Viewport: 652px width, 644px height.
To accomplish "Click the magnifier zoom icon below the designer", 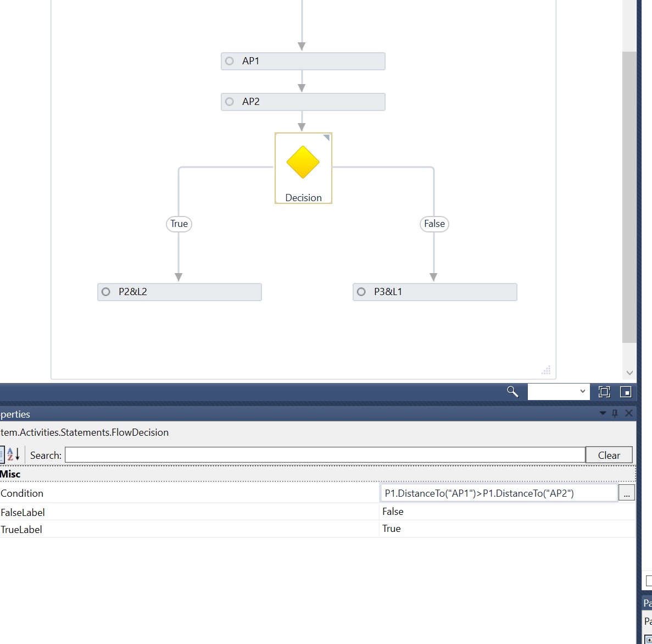I will click(512, 391).
